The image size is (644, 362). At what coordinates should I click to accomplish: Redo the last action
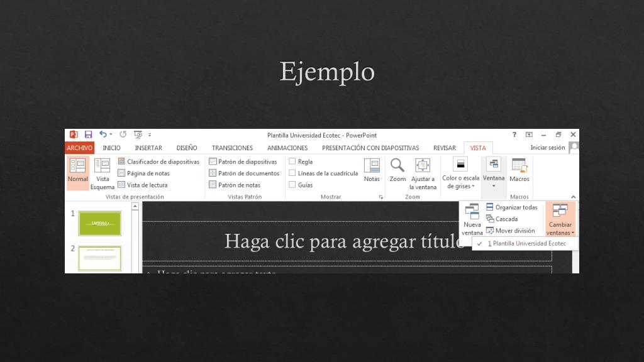point(123,134)
